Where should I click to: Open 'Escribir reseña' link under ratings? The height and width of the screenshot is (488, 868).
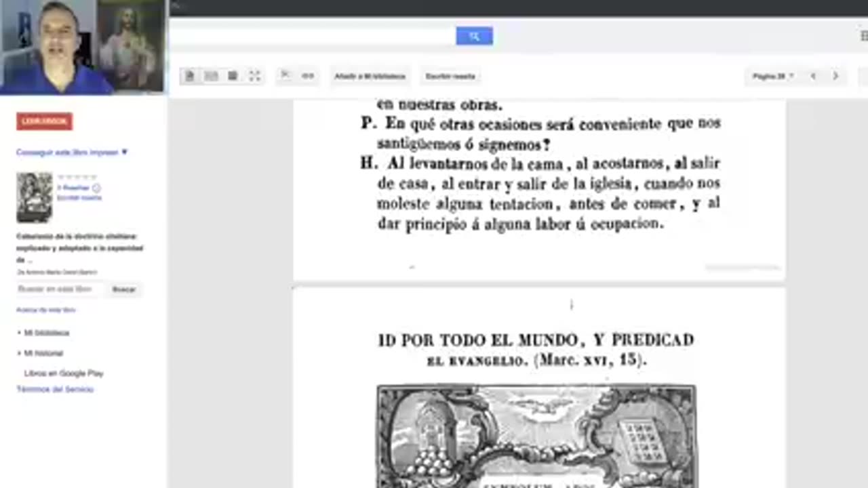coord(79,197)
